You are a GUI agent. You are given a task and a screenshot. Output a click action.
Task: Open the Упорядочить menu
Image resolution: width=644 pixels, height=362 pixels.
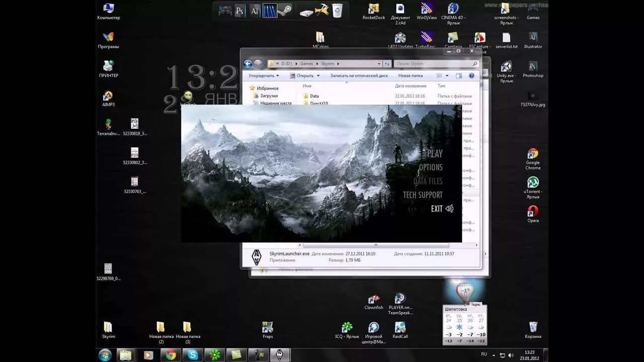[x=264, y=76]
